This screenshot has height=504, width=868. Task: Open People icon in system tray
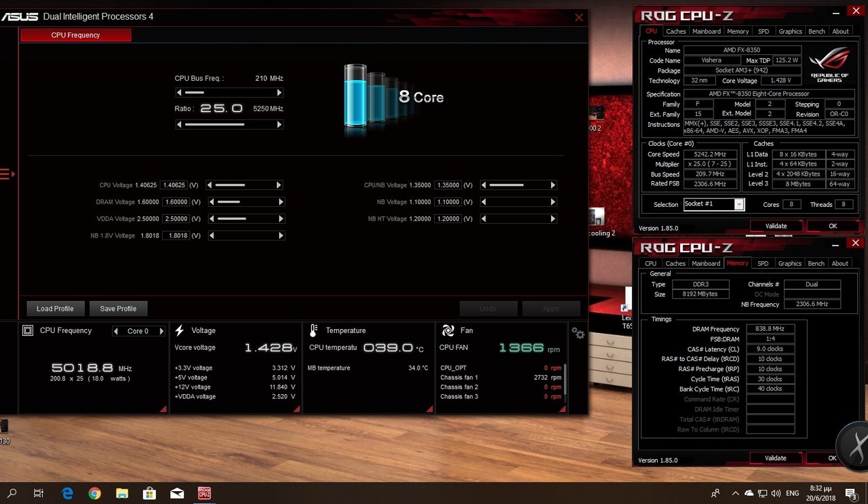(x=715, y=493)
